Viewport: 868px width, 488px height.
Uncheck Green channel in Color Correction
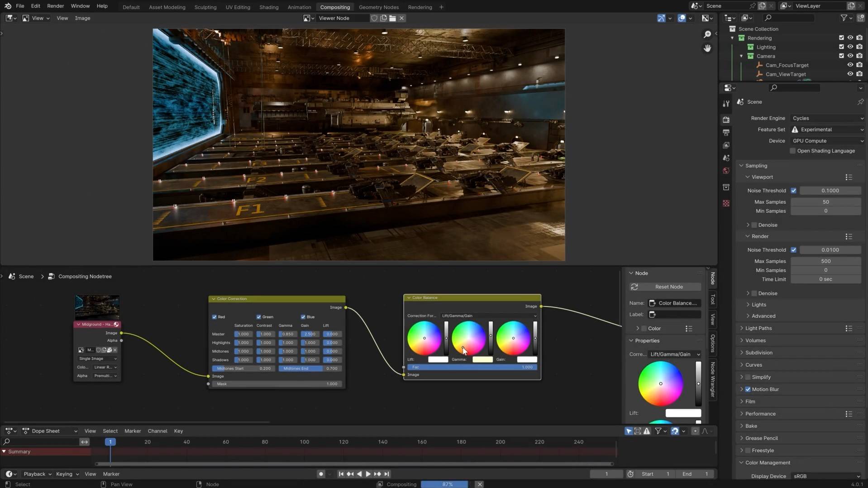coord(258,317)
